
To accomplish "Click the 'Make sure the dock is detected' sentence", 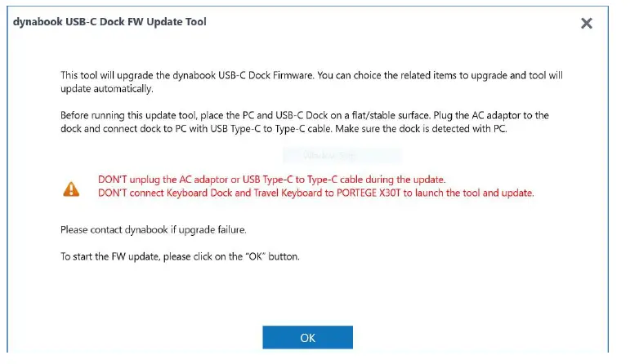I will point(425,128).
